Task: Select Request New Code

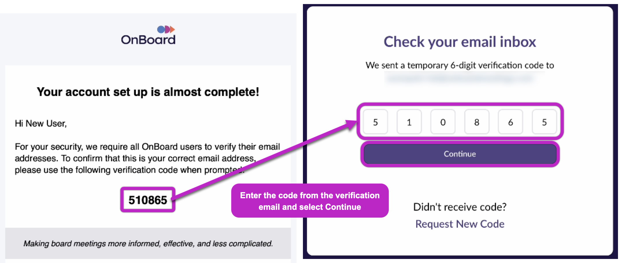Action: coord(460,224)
